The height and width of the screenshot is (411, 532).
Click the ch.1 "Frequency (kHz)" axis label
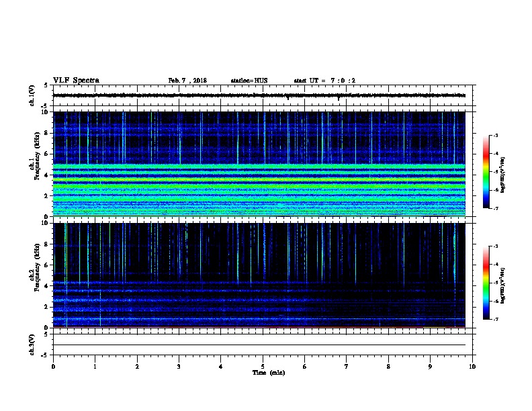tap(37, 156)
